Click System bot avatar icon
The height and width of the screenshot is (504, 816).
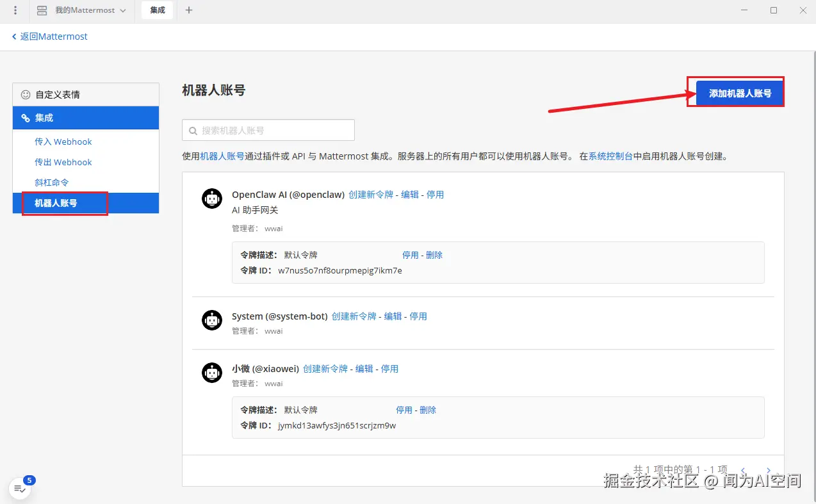pos(212,320)
